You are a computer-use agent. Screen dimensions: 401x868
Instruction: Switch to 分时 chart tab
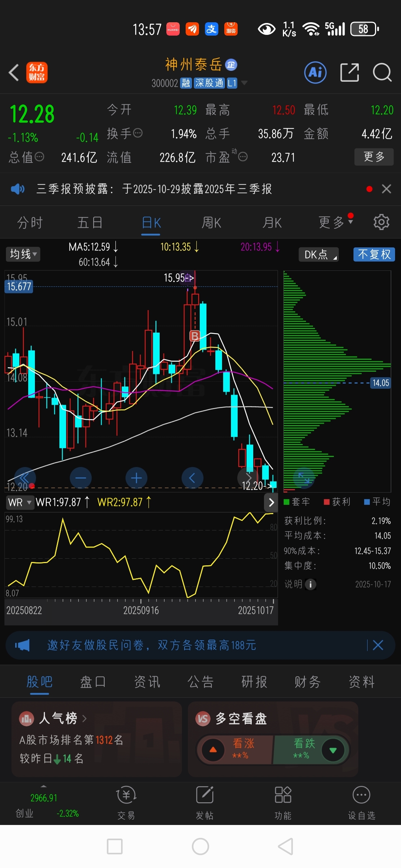click(30, 223)
